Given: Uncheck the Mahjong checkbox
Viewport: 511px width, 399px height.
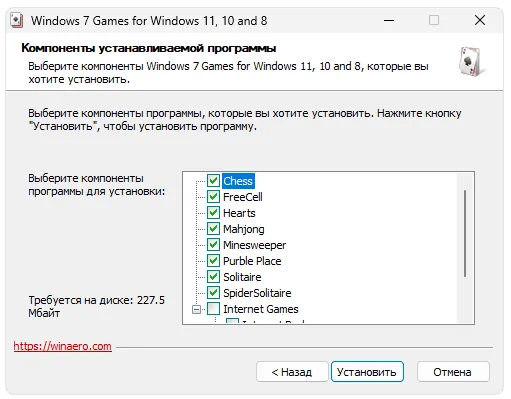Looking at the screenshot, I should coord(213,229).
